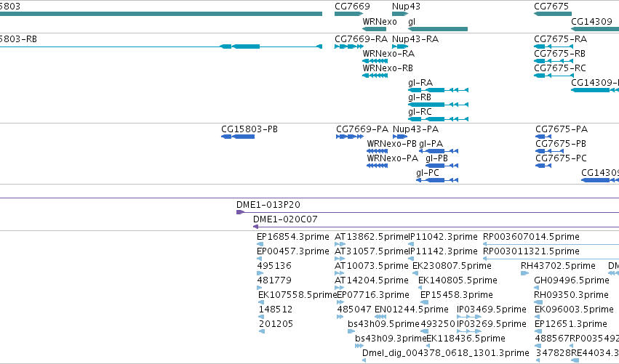Select the gl-RA transcript label
Screen dimensions: 619x364
[x=420, y=83]
